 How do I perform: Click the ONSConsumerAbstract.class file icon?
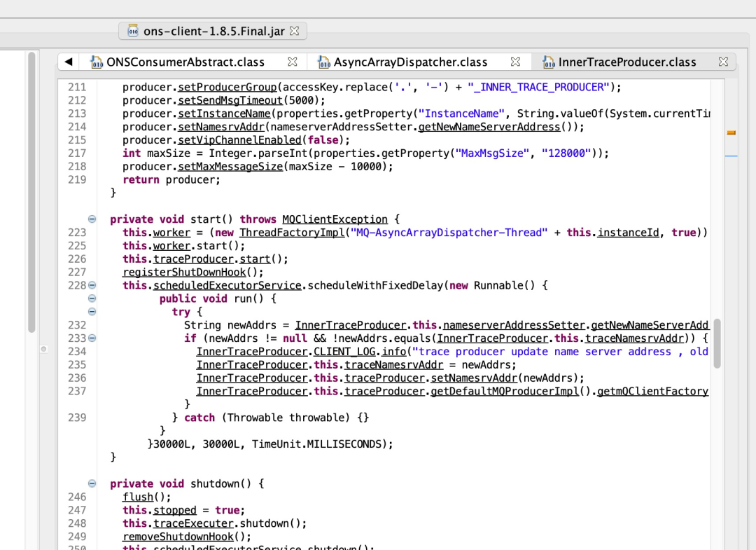pyautogui.click(x=97, y=62)
